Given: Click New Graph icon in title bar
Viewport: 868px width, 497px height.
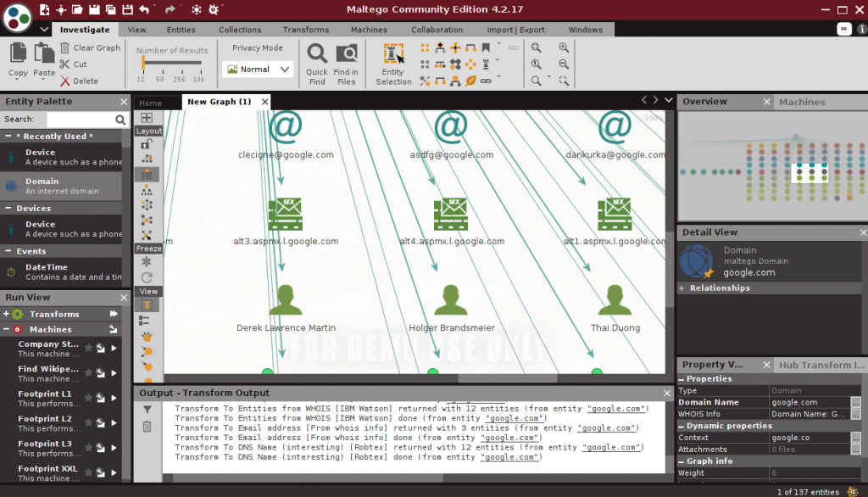Looking at the screenshot, I should tap(44, 9).
